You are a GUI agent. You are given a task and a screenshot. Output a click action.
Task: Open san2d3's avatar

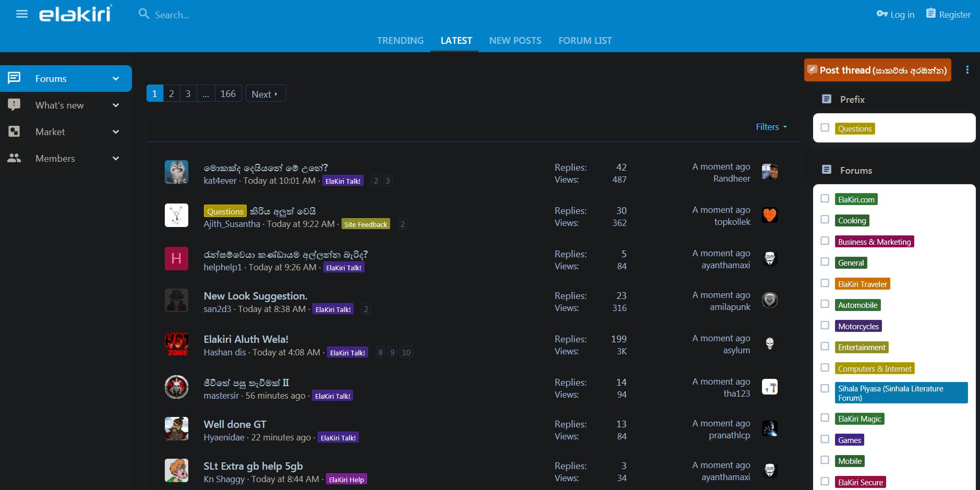click(176, 300)
